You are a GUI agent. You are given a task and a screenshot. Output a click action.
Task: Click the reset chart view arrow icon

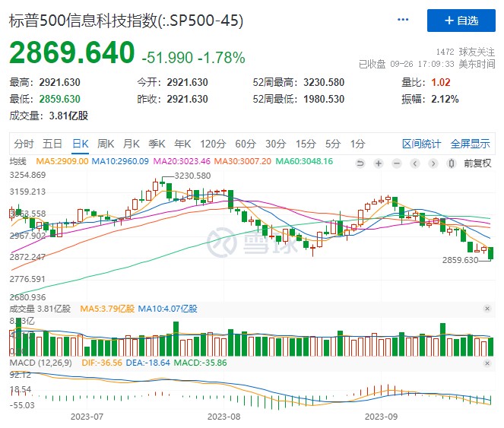[362, 163]
